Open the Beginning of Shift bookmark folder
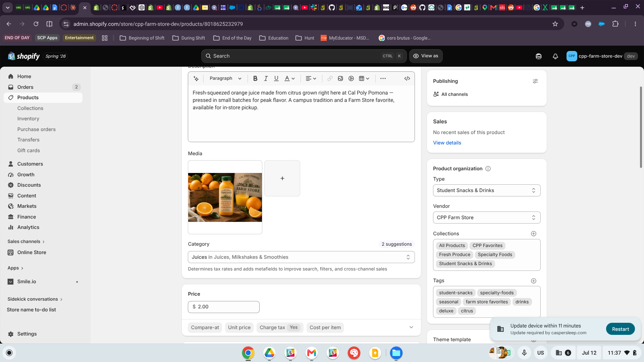 (142, 38)
